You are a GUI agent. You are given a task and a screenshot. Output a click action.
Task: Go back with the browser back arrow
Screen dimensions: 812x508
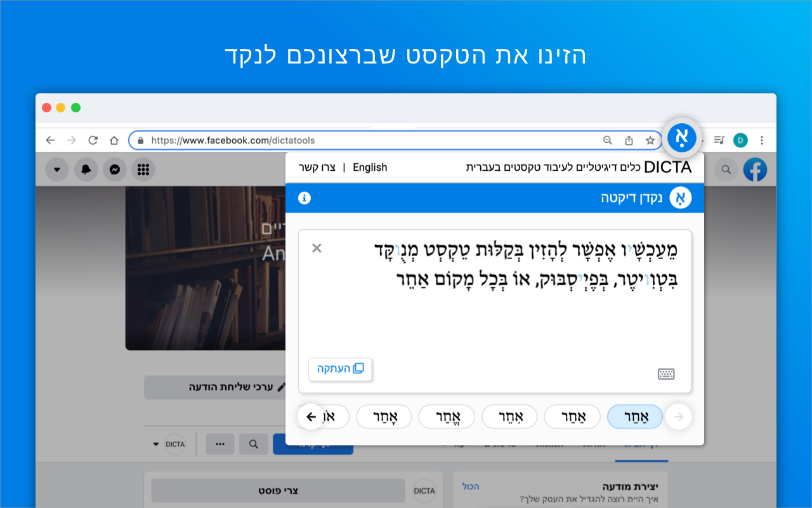click(50, 140)
